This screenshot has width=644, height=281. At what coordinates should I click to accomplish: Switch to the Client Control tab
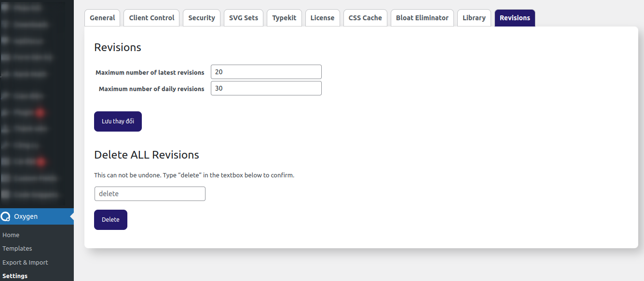click(x=151, y=18)
